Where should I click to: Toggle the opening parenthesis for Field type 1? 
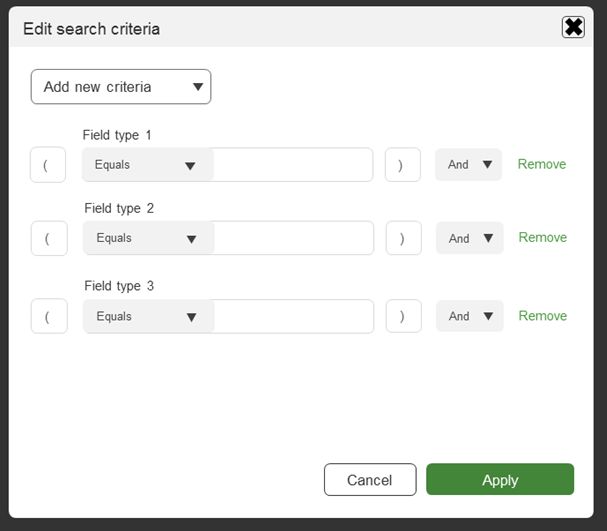[x=48, y=165]
